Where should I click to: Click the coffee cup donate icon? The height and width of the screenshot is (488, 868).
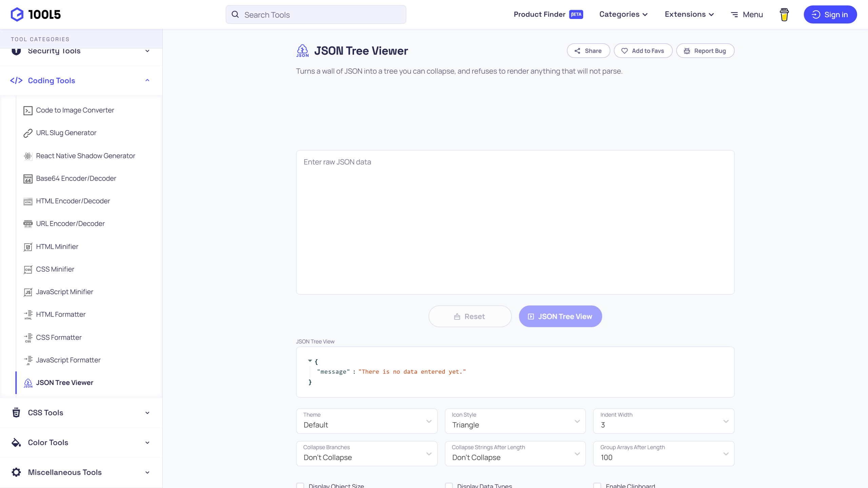pos(784,15)
